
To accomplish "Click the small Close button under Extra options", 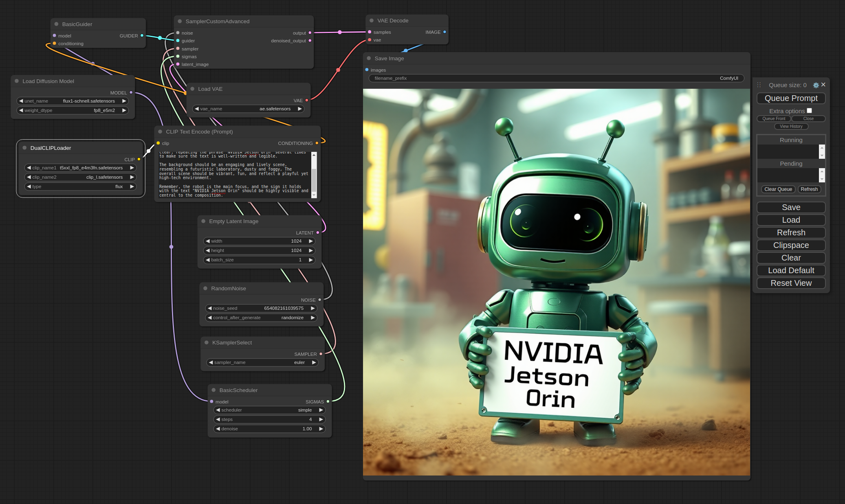I will pyautogui.click(x=808, y=119).
